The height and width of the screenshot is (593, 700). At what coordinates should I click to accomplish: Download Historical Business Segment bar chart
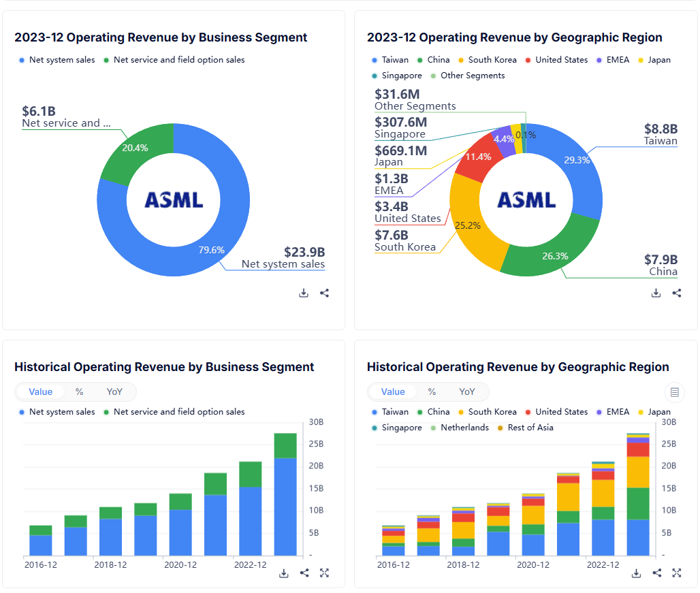coord(283,573)
